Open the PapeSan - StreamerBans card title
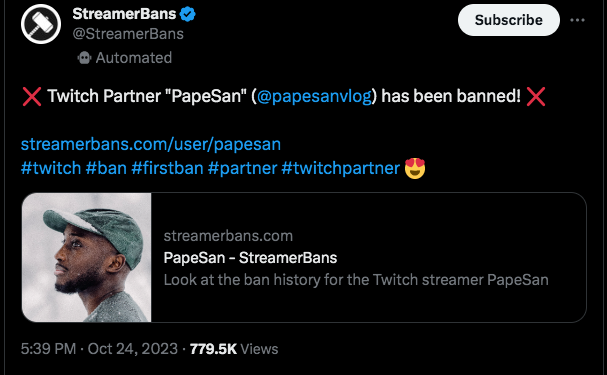Image resolution: width=607 pixels, height=375 pixels. (250, 258)
